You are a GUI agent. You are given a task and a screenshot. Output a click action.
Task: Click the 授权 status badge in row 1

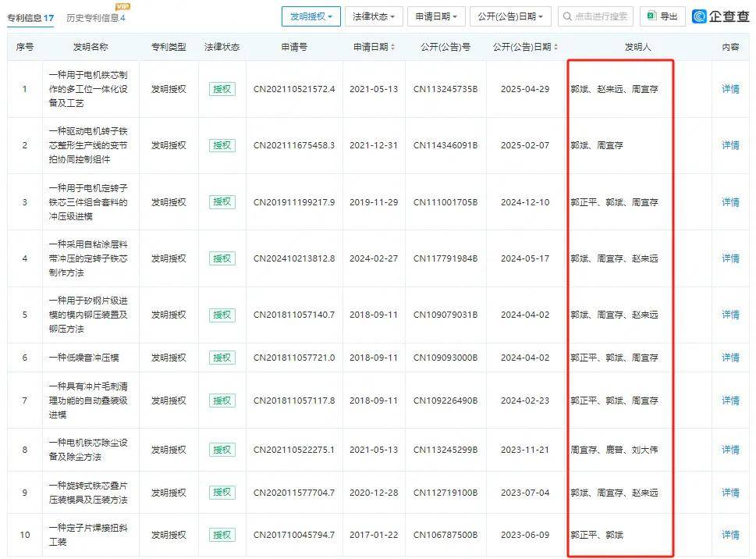222,89
